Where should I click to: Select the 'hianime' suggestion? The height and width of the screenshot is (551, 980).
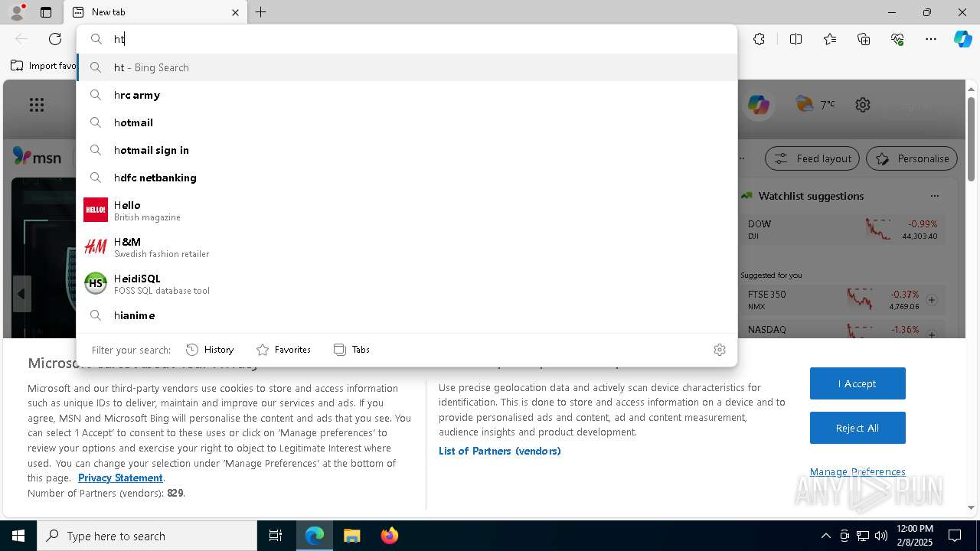click(x=407, y=315)
